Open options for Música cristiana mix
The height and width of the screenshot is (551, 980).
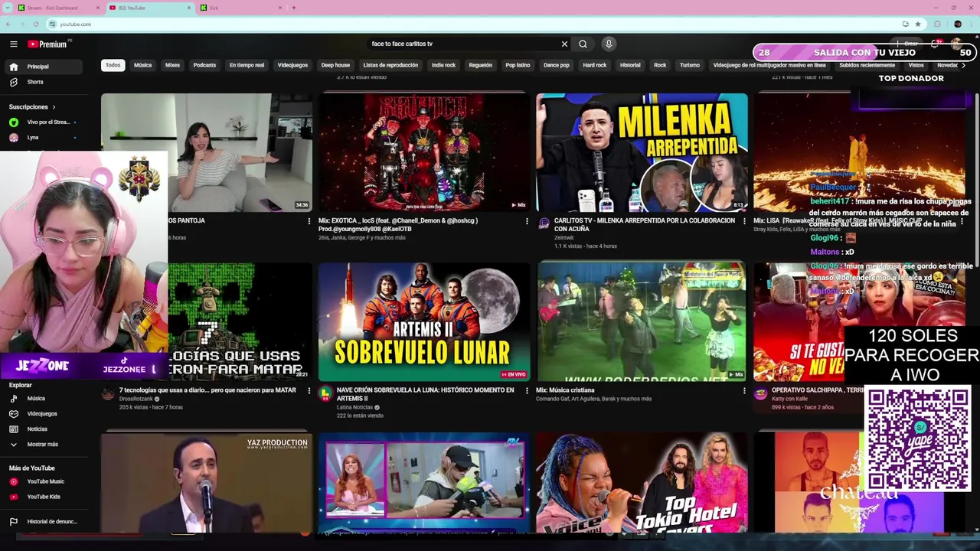coord(744,390)
